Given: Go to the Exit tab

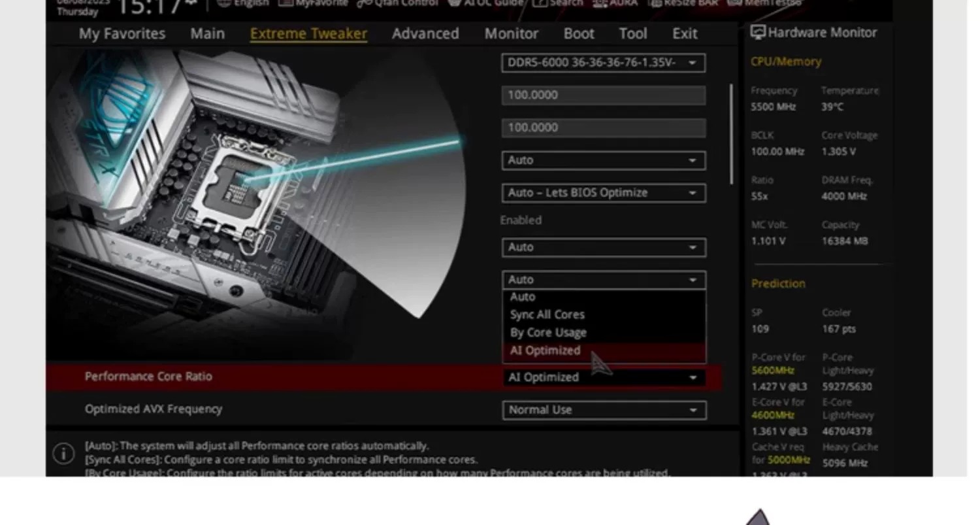Looking at the screenshot, I should click(685, 33).
